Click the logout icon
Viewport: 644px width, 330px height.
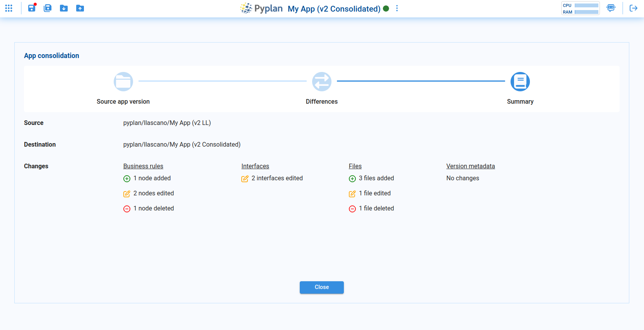(x=633, y=8)
